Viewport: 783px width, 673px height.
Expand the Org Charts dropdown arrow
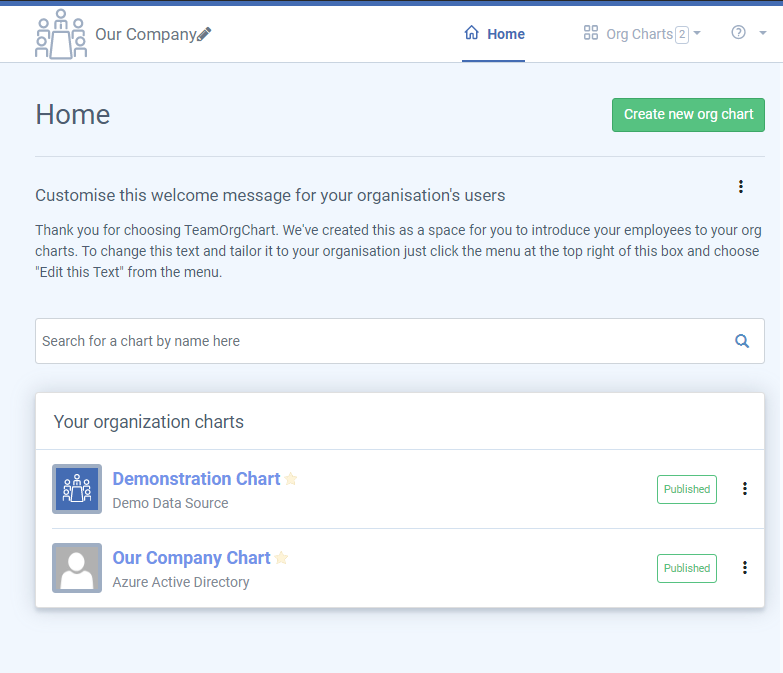[x=697, y=33]
